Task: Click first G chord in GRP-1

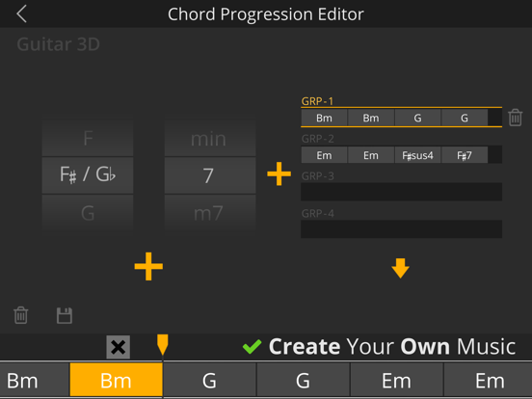Action: [x=417, y=118]
